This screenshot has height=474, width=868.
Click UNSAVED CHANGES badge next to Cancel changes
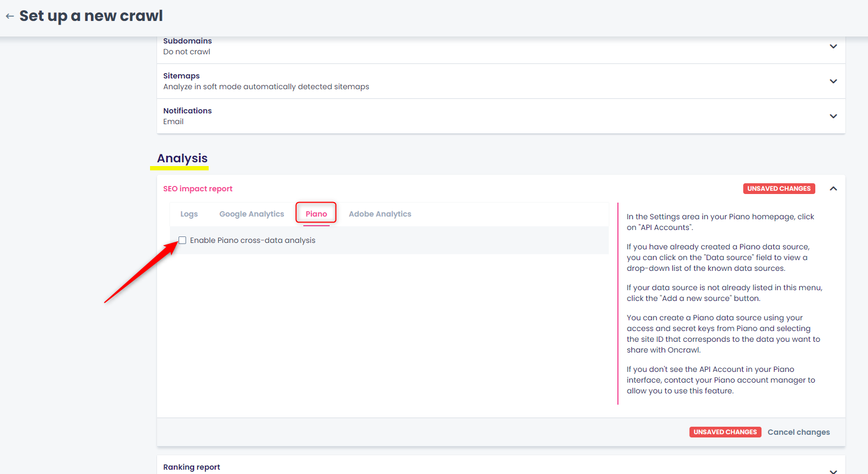[725, 432]
